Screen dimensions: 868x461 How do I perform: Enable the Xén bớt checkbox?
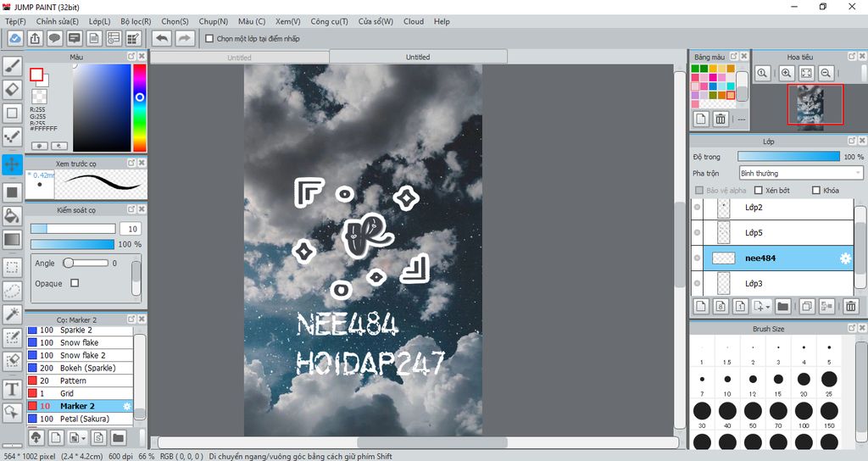tap(759, 191)
